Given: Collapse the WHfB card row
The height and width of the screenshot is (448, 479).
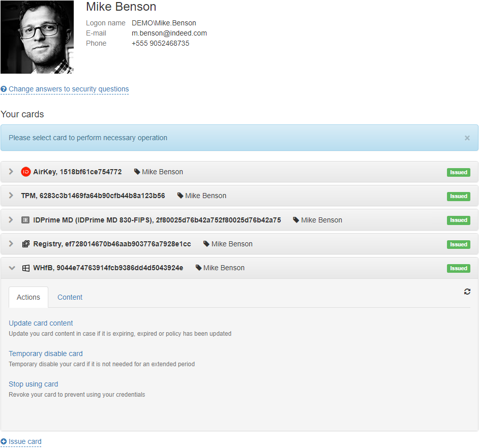Looking at the screenshot, I should (x=12, y=268).
